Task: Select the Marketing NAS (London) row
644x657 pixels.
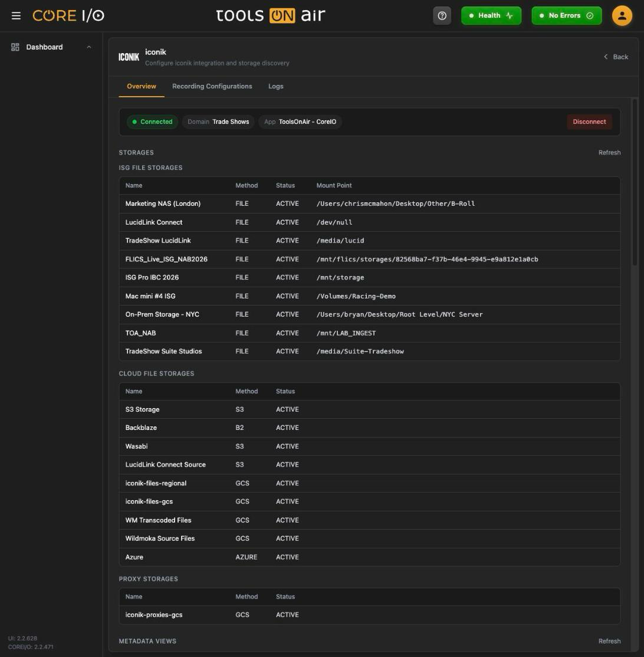Action: pyautogui.click(x=370, y=203)
